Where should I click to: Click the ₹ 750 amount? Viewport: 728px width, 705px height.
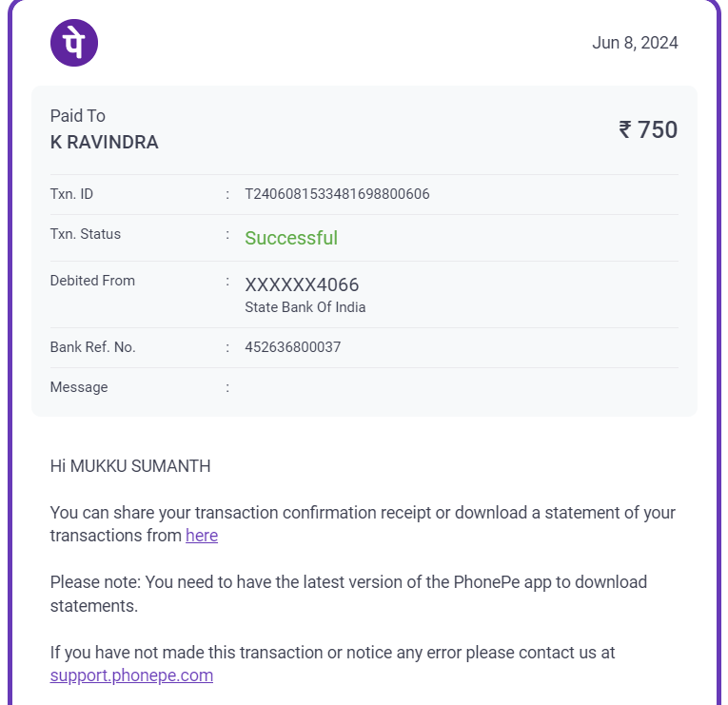coord(648,129)
